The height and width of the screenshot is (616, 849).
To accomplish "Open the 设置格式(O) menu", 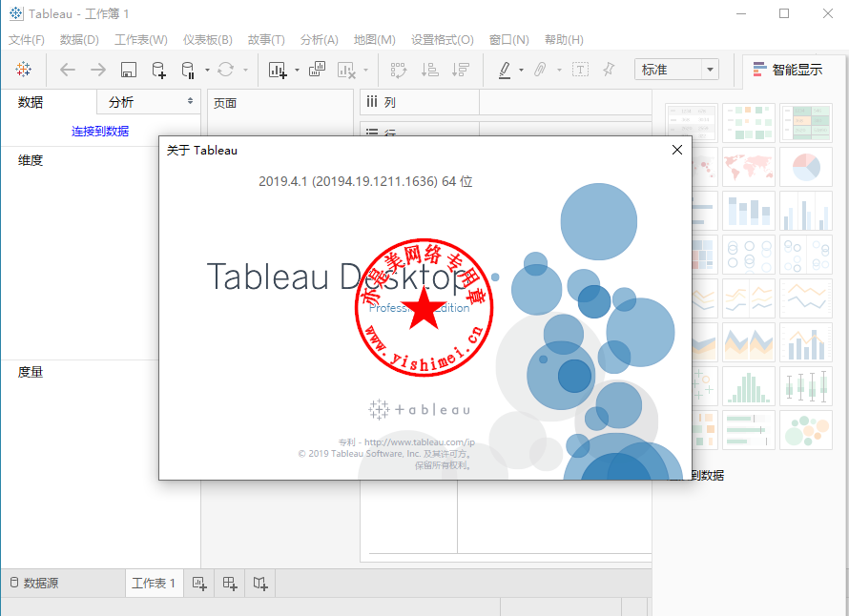I will tap(442, 39).
